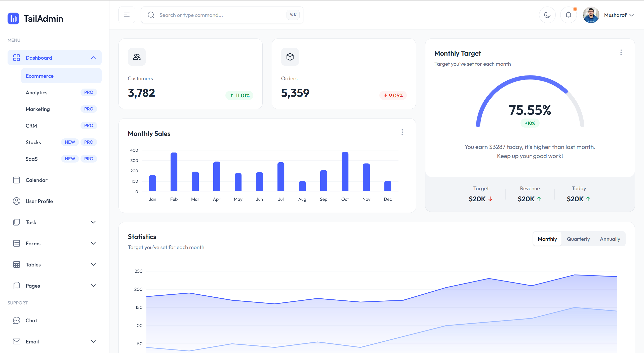Click the NEW badge next to Stocks

[70, 142]
